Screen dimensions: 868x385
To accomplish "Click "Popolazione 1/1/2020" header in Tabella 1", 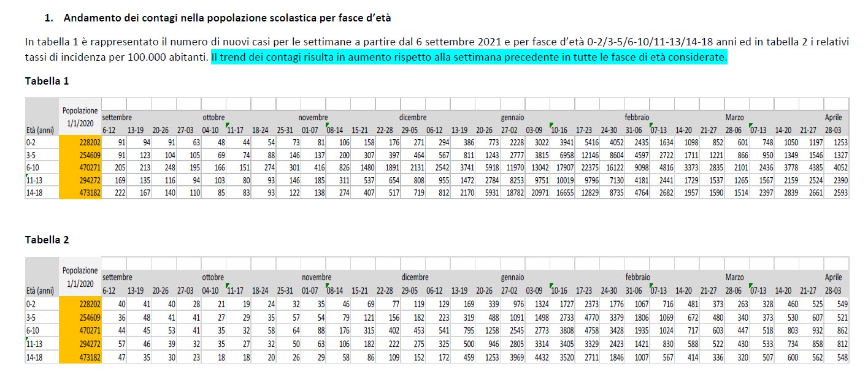I will [80, 116].
